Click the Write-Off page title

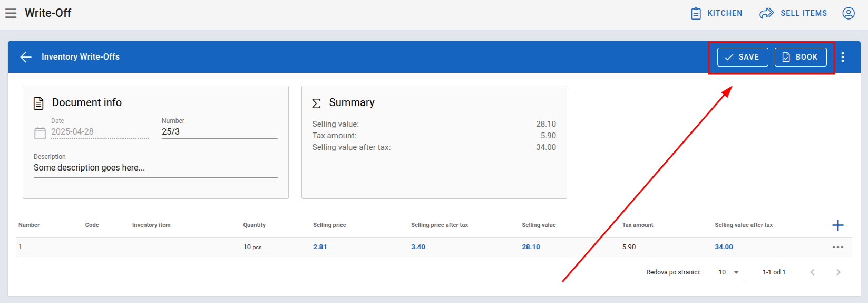[48, 13]
